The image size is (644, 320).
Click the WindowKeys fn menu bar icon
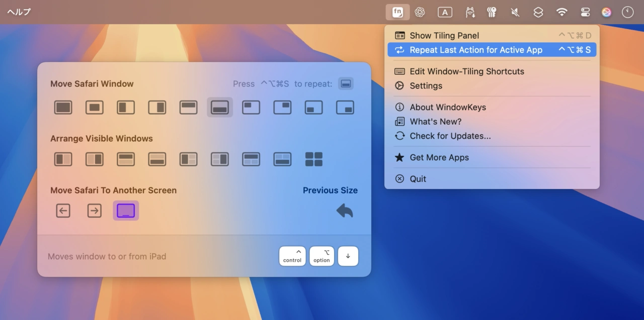click(x=397, y=12)
